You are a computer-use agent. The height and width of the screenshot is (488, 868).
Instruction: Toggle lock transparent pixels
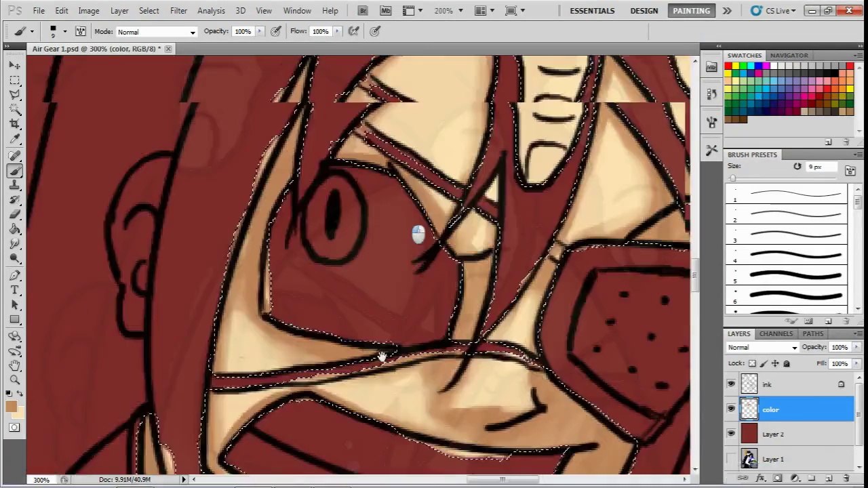point(752,364)
